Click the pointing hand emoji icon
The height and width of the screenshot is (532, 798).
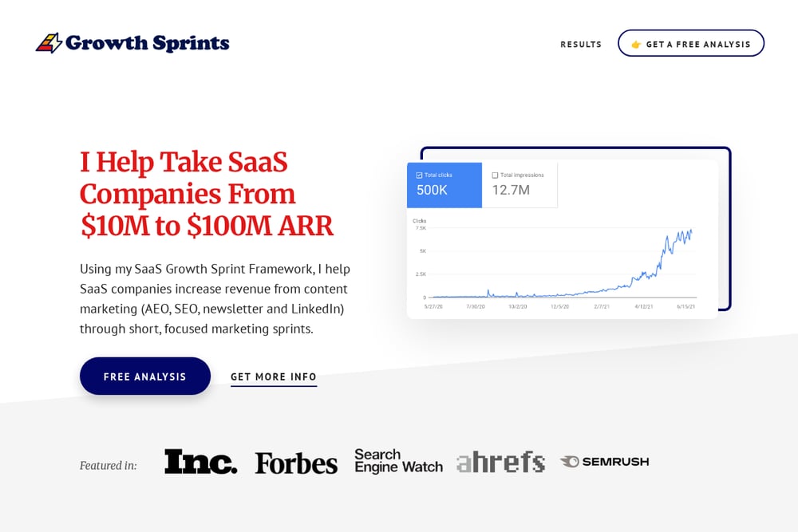(636, 44)
